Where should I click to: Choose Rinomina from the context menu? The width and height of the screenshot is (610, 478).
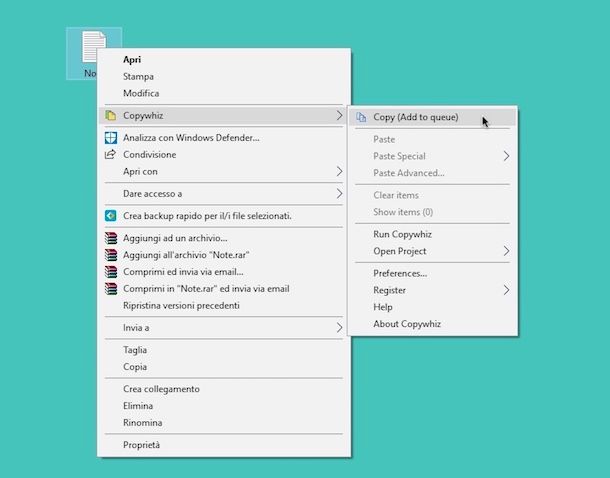(x=224, y=423)
